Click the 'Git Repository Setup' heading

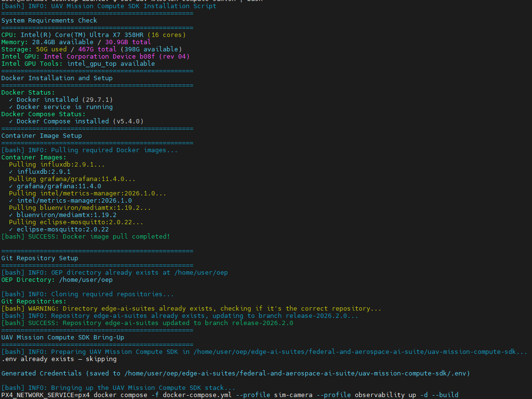coord(40,258)
